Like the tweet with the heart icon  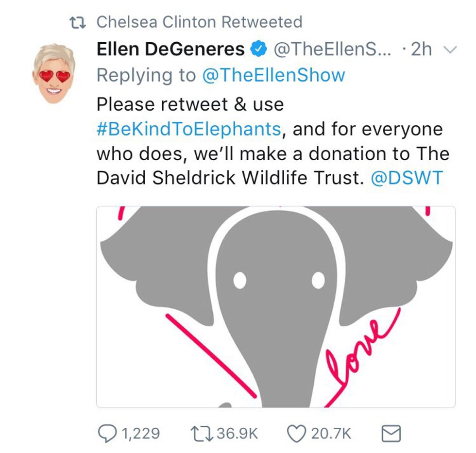(x=298, y=433)
